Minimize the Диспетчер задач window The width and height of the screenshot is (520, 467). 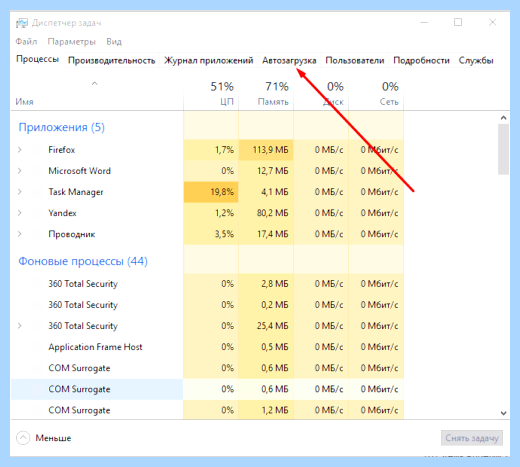coord(424,22)
